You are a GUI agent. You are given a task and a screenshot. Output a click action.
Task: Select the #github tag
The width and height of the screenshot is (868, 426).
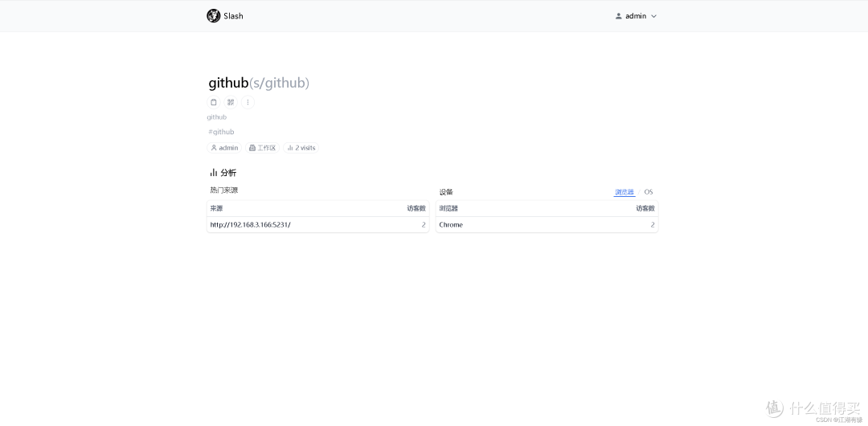click(221, 132)
